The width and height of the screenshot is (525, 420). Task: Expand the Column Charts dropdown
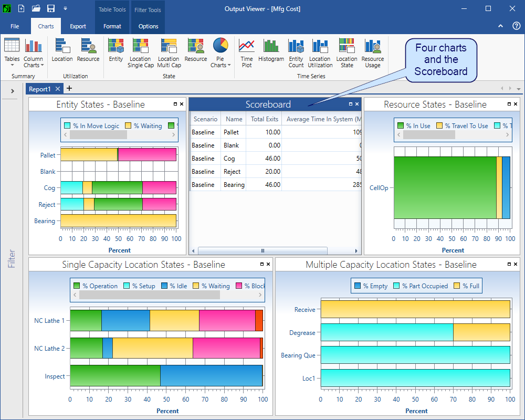pos(34,65)
